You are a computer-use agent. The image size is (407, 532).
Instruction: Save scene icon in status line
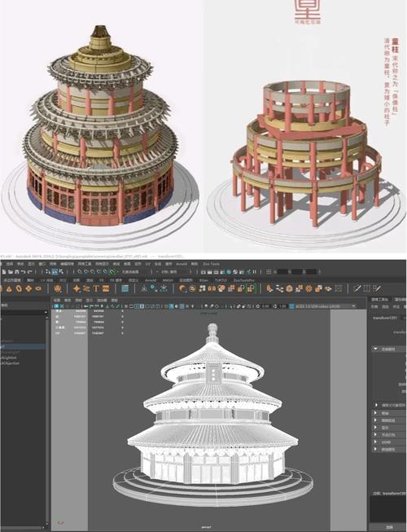click(16, 272)
